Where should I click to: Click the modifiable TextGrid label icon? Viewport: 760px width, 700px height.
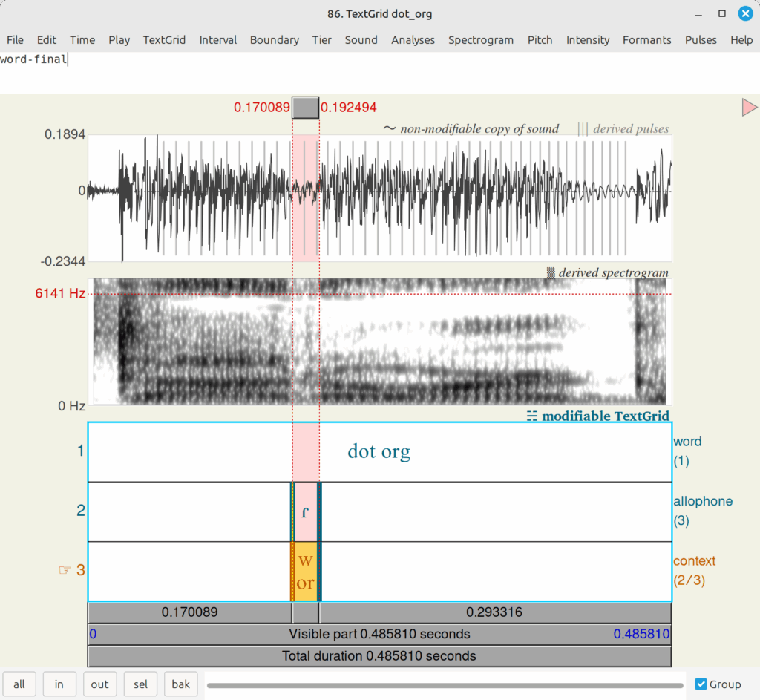[x=531, y=416]
